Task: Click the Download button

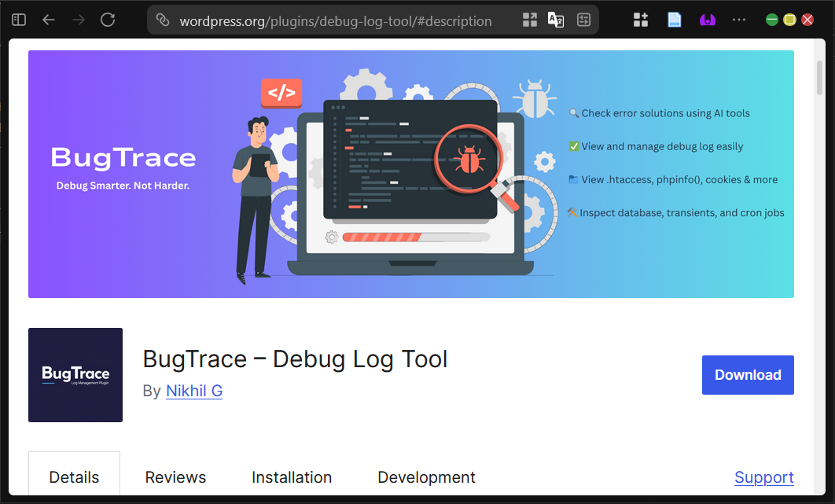Action: (x=748, y=375)
